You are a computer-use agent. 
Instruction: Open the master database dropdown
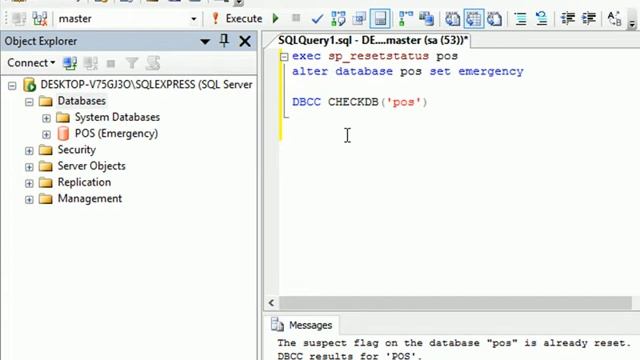[193, 19]
